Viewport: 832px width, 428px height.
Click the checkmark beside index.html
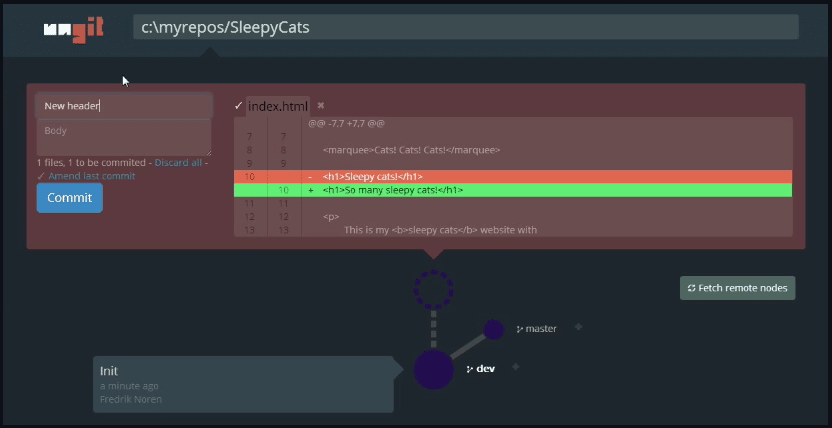(x=238, y=106)
